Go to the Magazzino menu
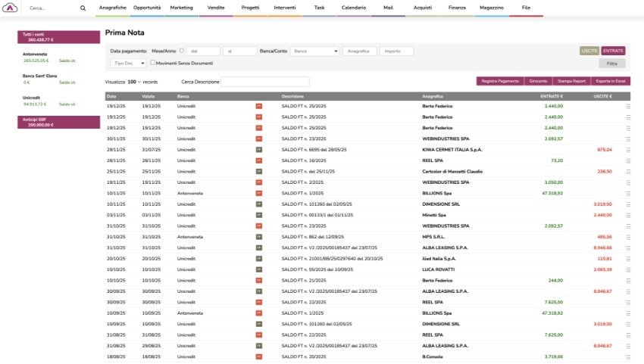This screenshot has width=644, height=364. (x=492, y=7)
